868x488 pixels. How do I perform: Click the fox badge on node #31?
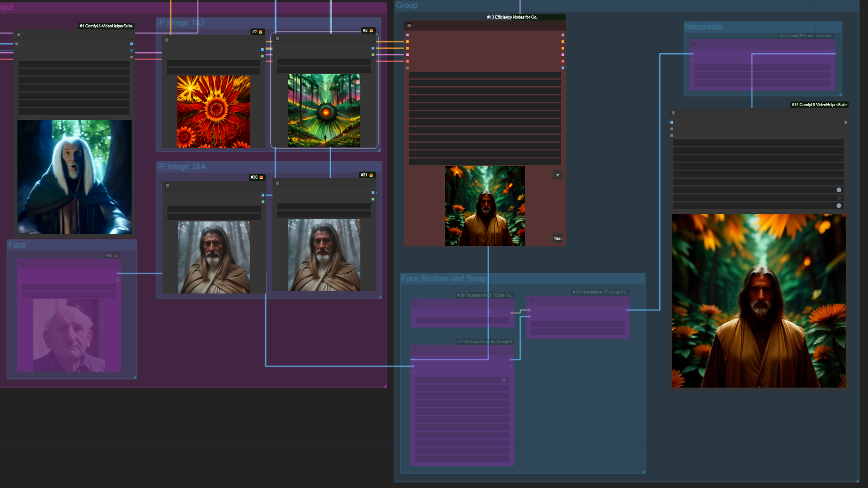click(371, 175)
